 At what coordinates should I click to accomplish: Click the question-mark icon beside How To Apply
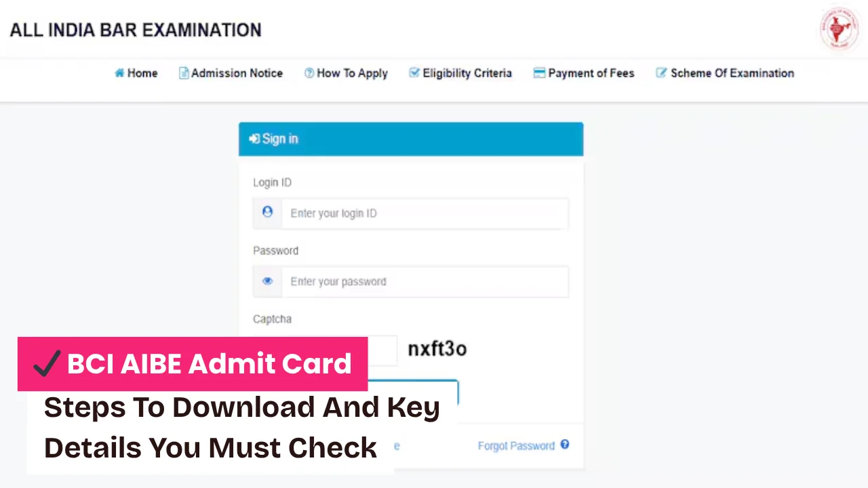309,73
